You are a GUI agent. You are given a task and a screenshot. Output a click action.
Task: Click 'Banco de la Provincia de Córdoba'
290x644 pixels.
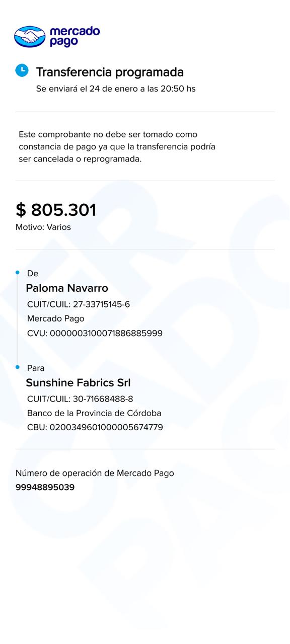pyautogui.click(x=94, y=413)
